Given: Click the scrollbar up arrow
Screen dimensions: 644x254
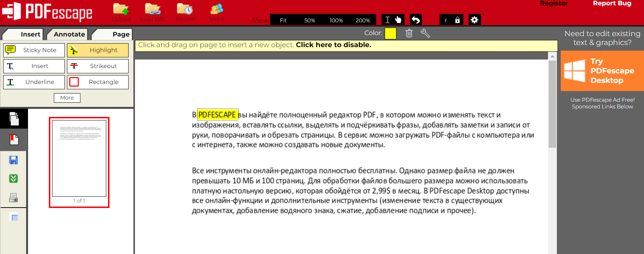Looking at the screenshot, I should coord(552,56).
